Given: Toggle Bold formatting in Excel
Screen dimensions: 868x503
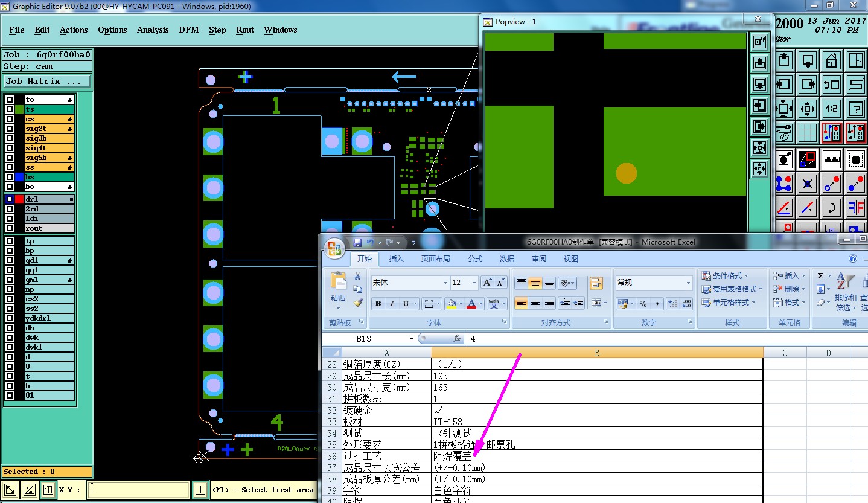Looking at the screenshot, I should coord(378,304).
